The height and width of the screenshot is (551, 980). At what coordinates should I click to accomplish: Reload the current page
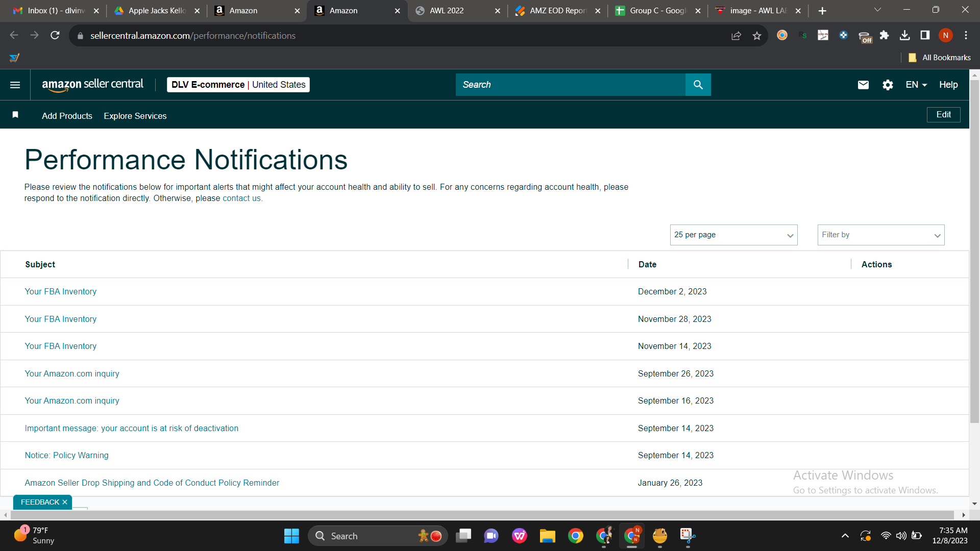pos(55,35)
